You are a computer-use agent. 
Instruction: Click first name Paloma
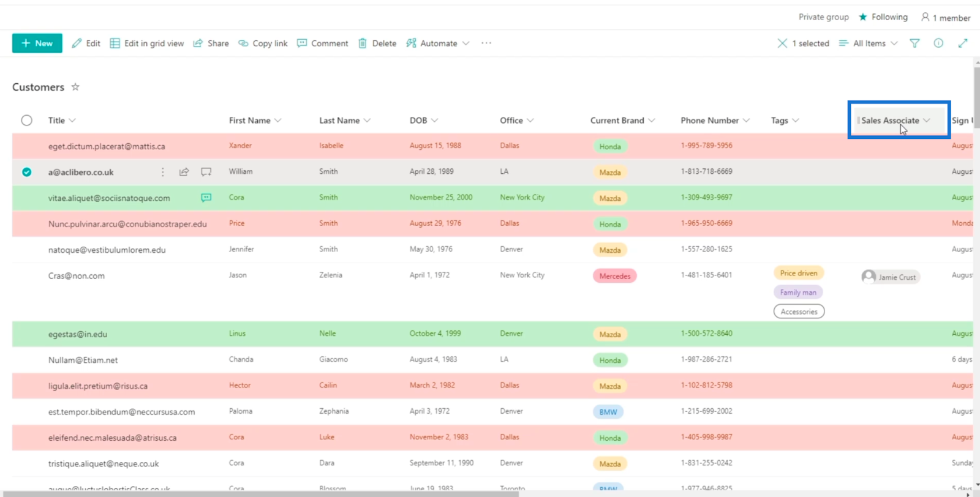[x=241, y=411]
